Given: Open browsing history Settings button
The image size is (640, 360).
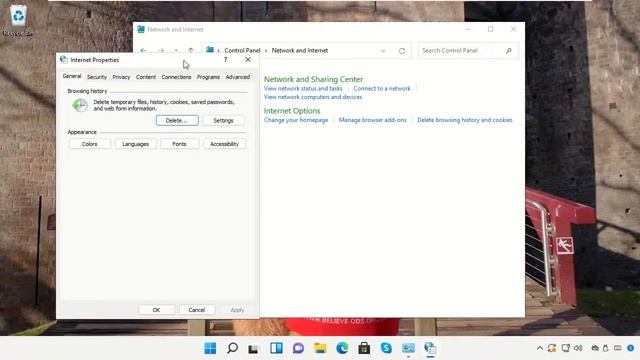Looking at the screenshot, I should click(x=223, y=120).
